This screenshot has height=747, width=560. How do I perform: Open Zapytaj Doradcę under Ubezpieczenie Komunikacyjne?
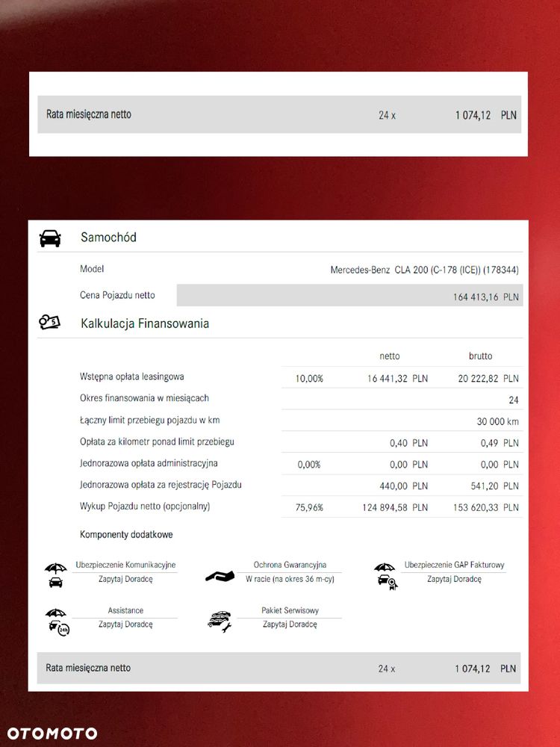[125, 580]
